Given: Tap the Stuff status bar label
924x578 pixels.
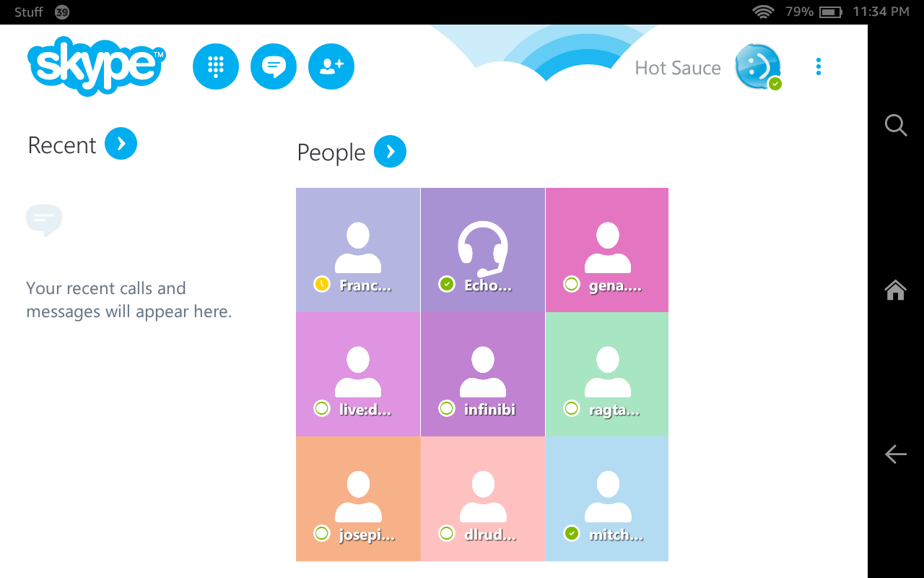Looking at the screenshot, I should [29, 12].
